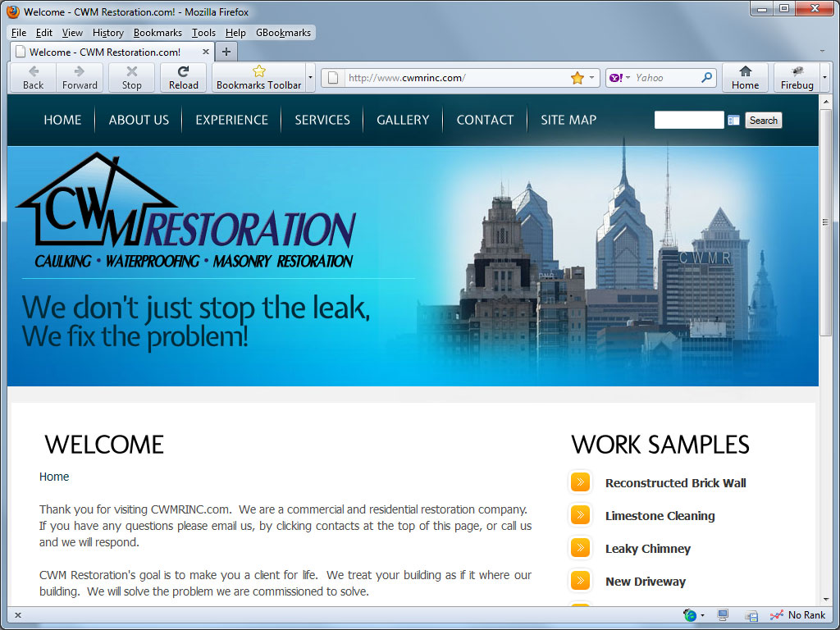Click the orange arrow beside Leaky Chimney

pyautogui.click(x=580, y=547)
